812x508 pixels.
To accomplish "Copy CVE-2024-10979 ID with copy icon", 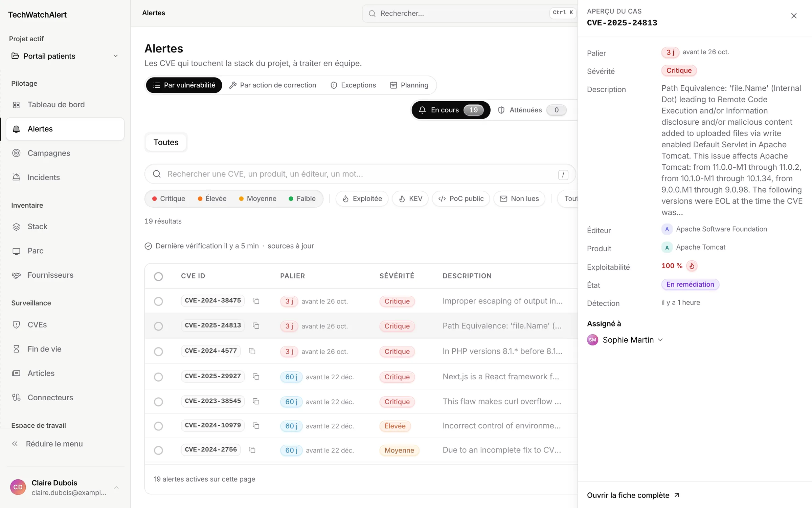I will 256,425.
